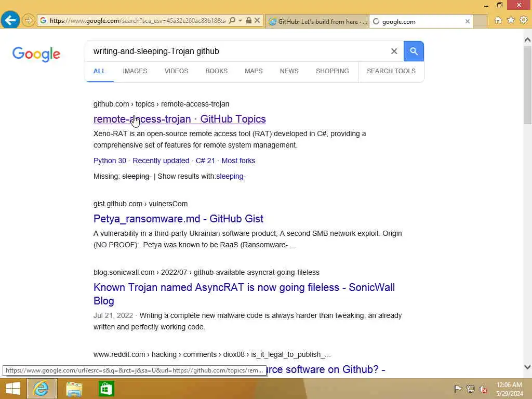Screen dimensions: 532x399
Task: Click the scrollbar down arrow
Action: pyautogui.click(x=527, y=367)
